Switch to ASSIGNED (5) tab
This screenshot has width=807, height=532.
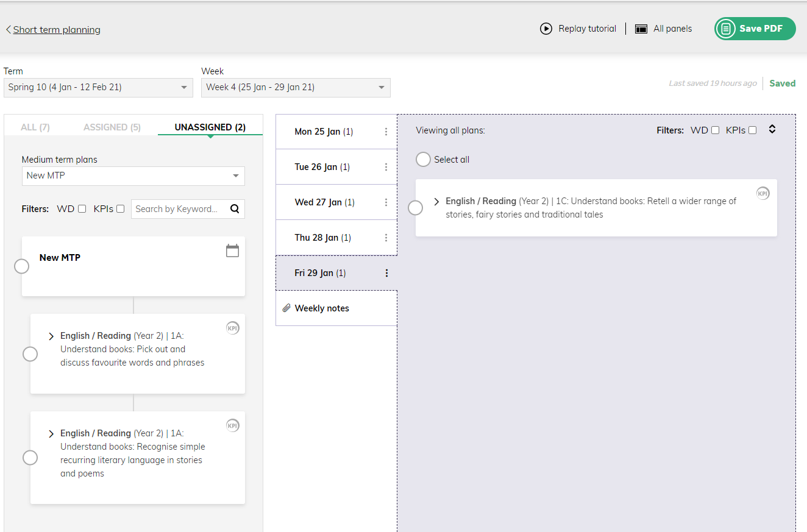point(112,127)
